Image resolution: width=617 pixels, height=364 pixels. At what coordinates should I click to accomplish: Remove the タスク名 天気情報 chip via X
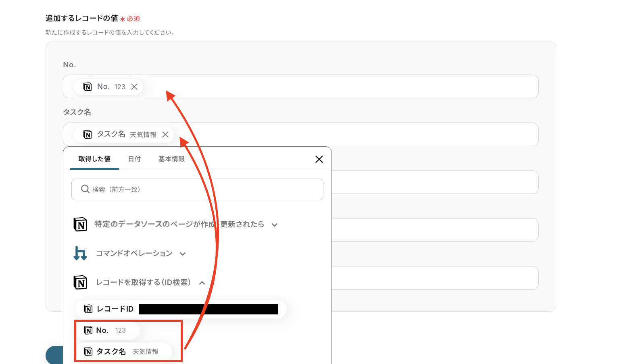click(165, 135)
